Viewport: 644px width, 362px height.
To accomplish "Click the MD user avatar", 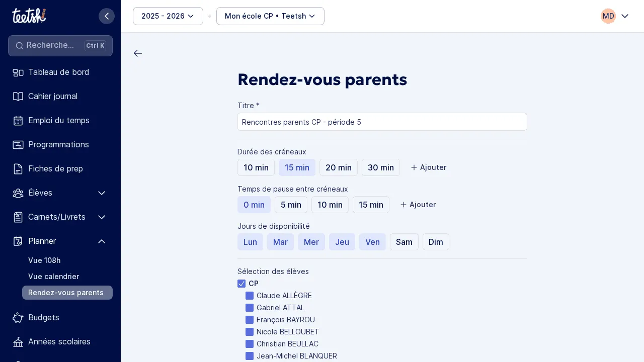I will pyautogui.click(x=608, y=16).
